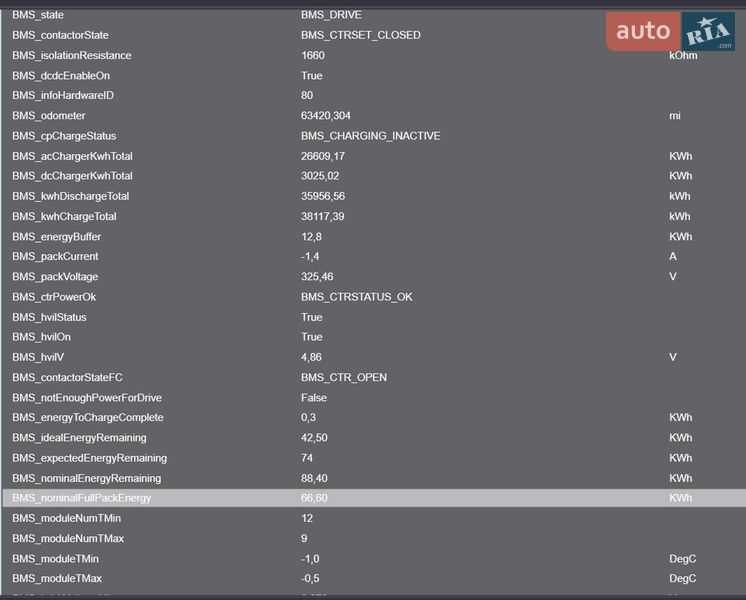Click the BMS_hvilStatus True value
Viewport: 746px width, 600px height.
311,317
